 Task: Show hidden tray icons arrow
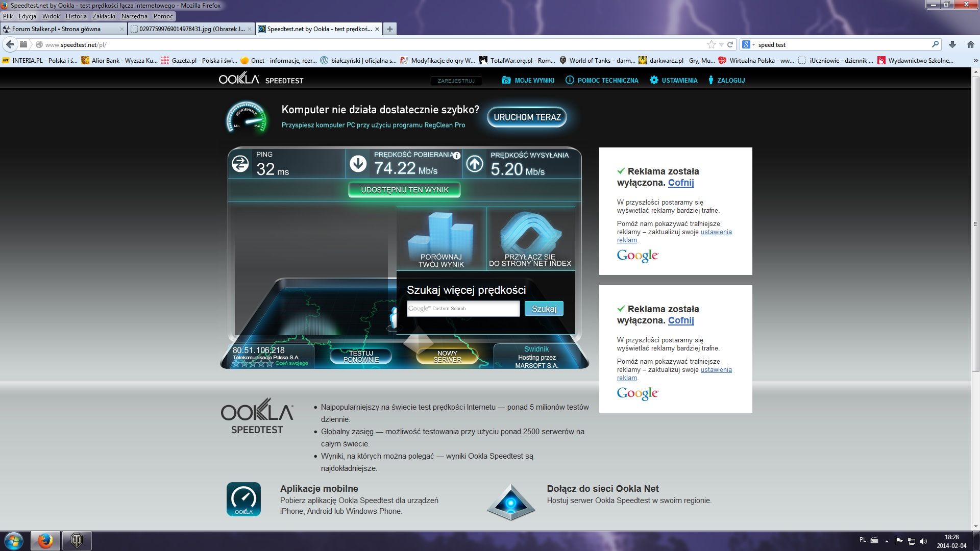pos(887,541)
